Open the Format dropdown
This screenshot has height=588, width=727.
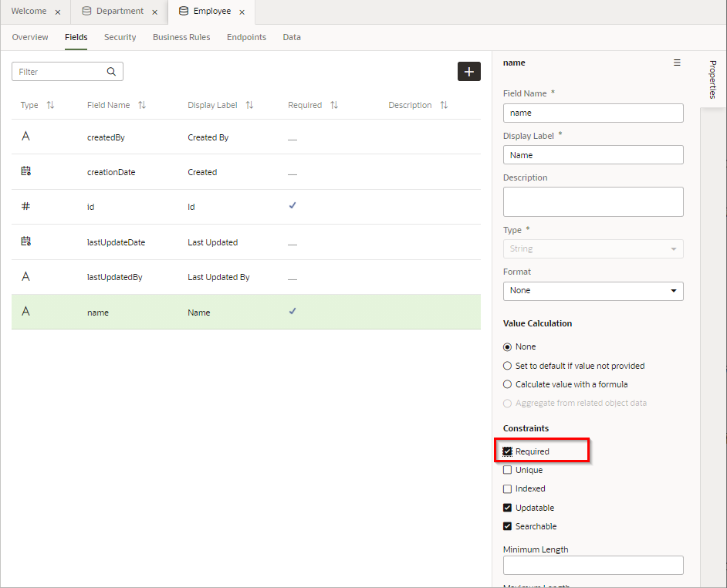[x=593, y=291]
